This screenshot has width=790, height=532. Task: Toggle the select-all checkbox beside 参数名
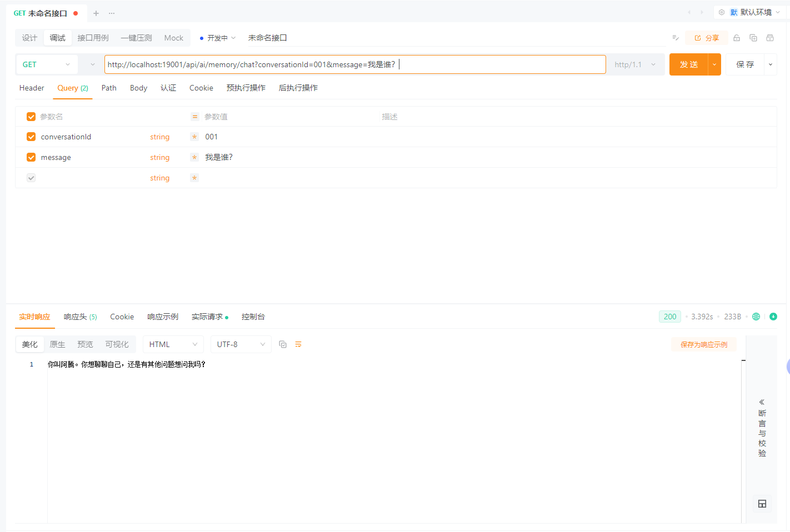(31, 117)
